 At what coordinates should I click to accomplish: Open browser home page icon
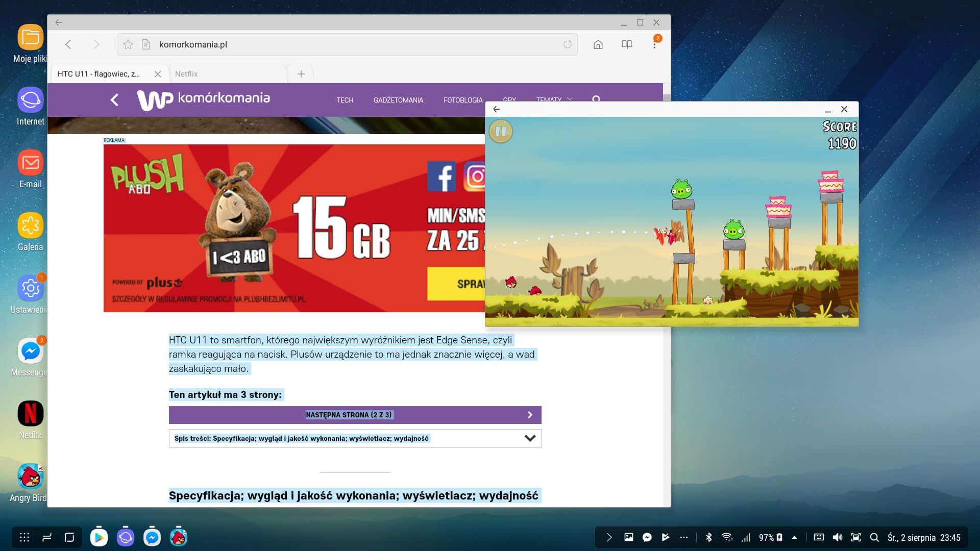(598, 44)
